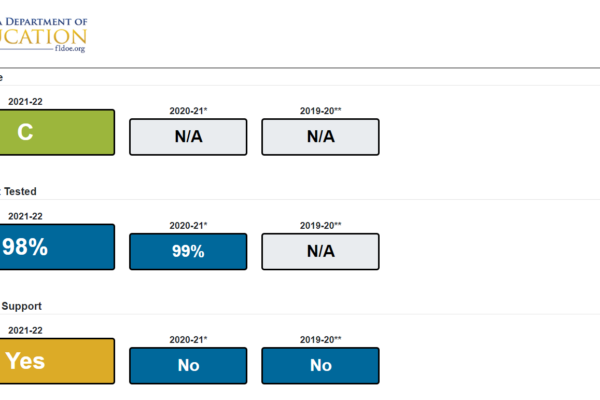Click the 2019-20 N/A grade box

point(321,137)
